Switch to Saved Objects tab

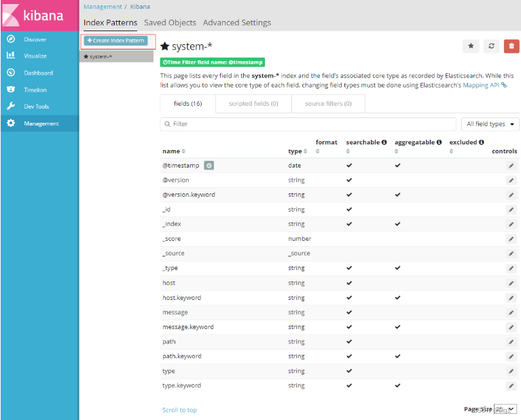click(170, 22)
